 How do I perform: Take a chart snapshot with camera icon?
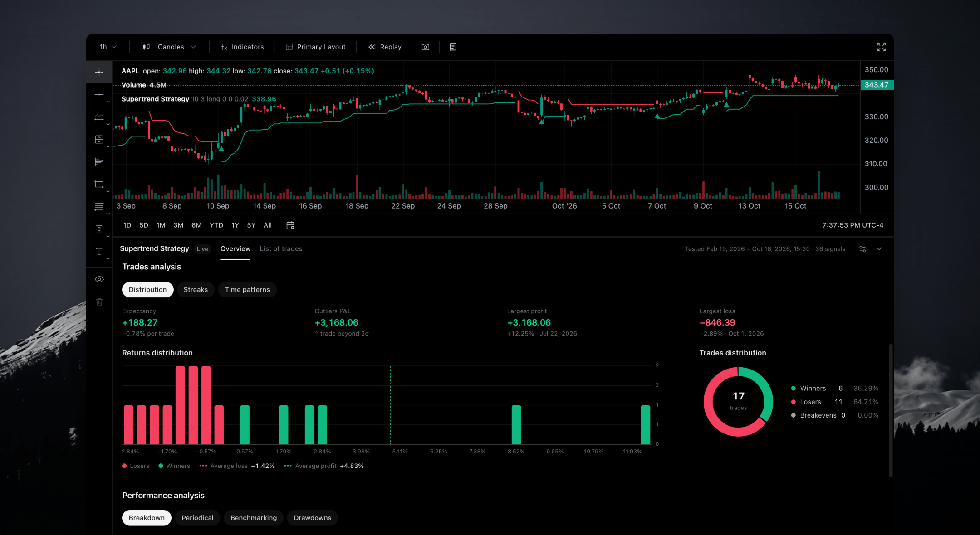coord(426,47)
